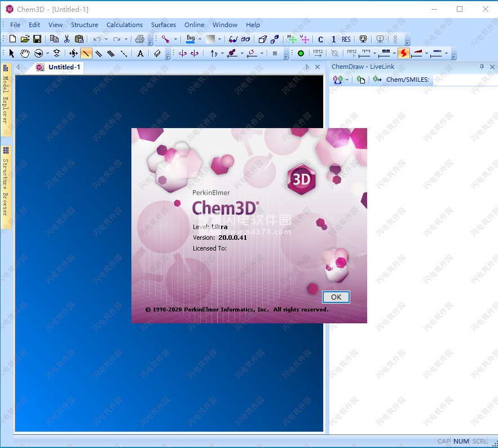Open the Calculations menu
The width and height of the screenshot is (498, 448).
[125, 25]
